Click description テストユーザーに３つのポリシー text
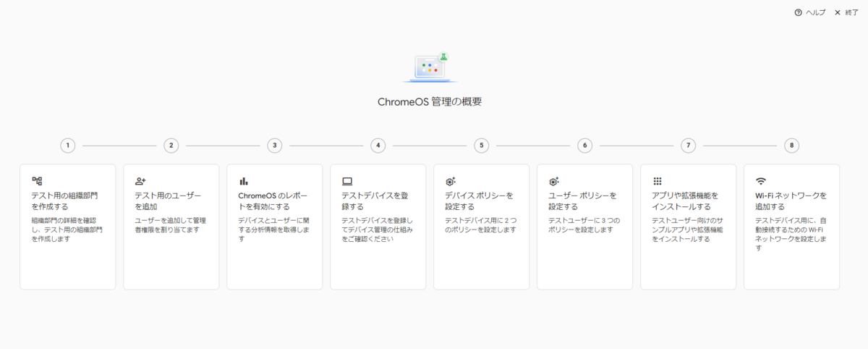 pyautogui.click(x=584, y=224)
